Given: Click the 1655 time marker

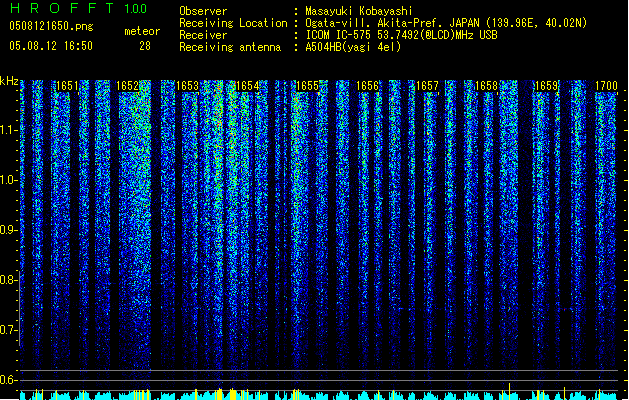Looking at the screenshot, I should 307,86.
